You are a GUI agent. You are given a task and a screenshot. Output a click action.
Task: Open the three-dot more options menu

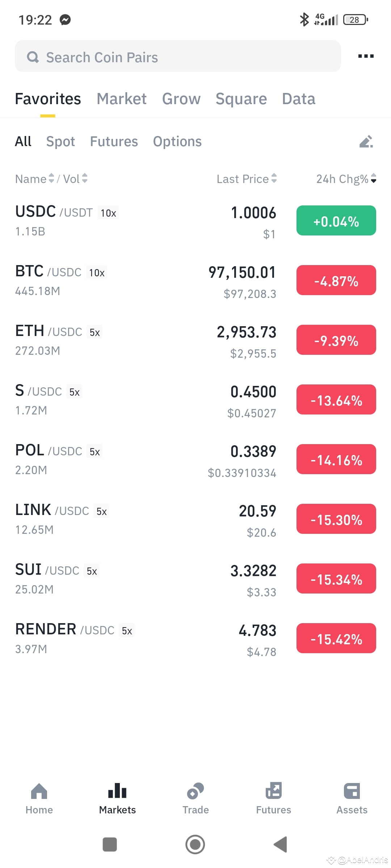click(366, 56)
